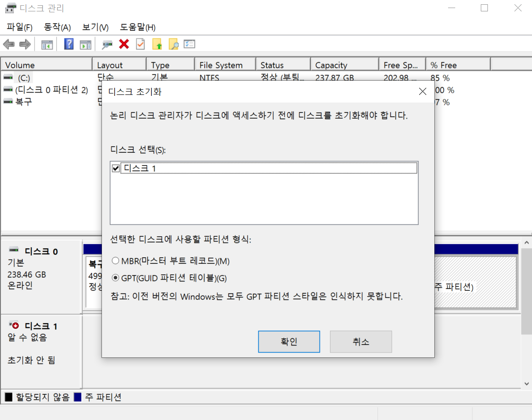Click the black 할당되지 않음 legend swatch
Screen dimensions: 532x420
click(9, 397)
